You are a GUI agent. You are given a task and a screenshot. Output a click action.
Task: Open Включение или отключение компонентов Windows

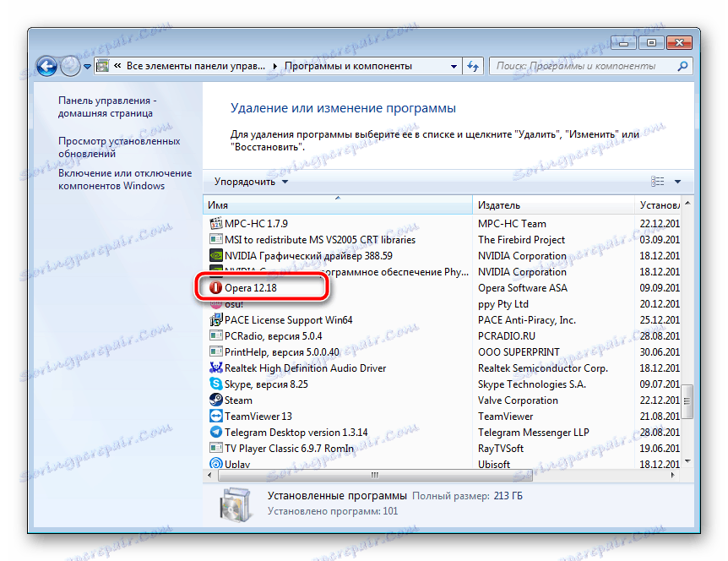point(125,179)
